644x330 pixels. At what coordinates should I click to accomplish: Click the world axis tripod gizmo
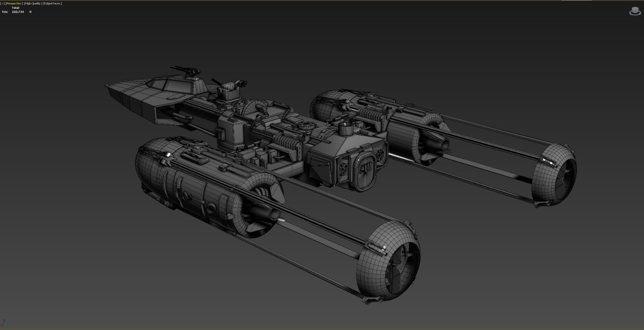(x=4, y=324)
